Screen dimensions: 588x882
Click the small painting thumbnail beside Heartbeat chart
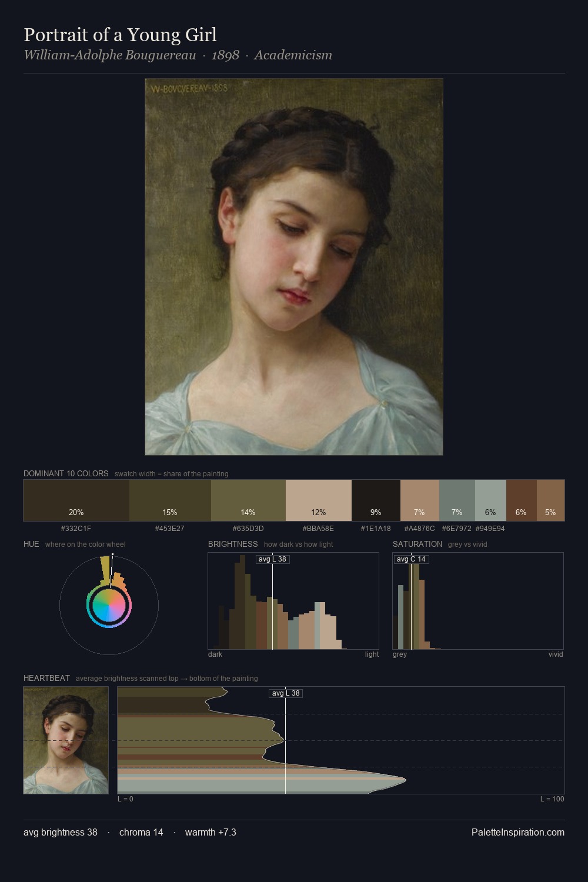[66, 740]
